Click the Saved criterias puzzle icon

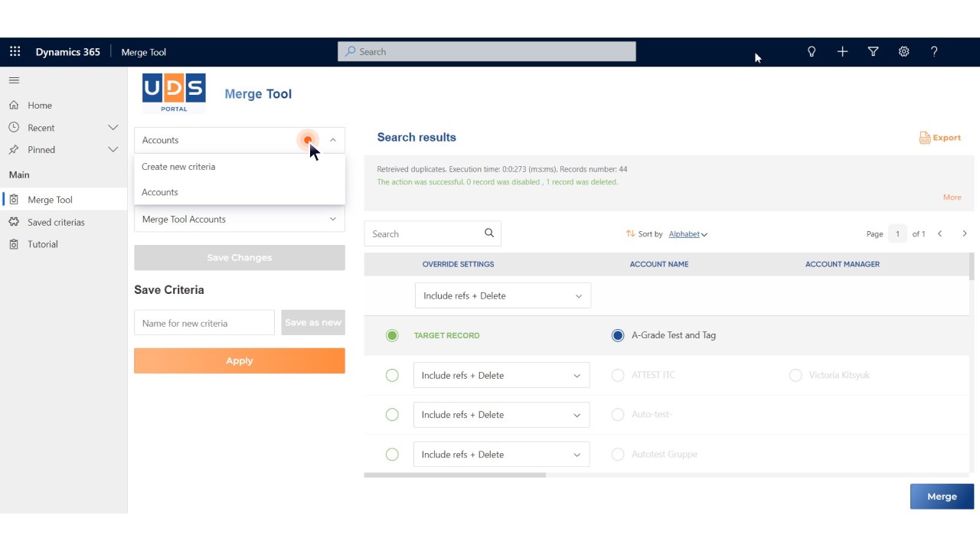click(x=14, y=222)
